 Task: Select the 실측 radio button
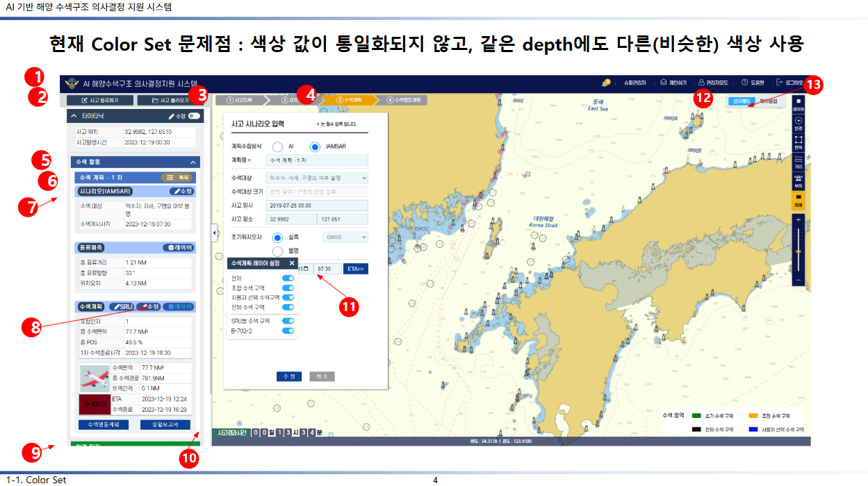277,237
